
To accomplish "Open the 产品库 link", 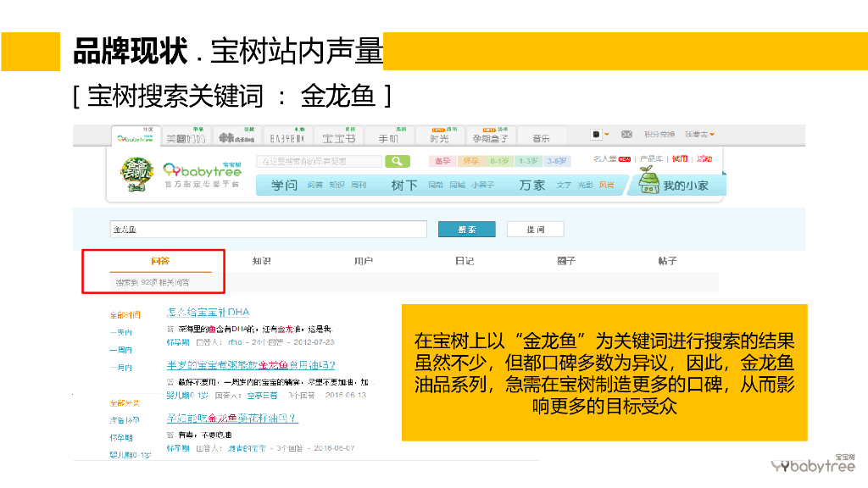I will (651, 158).
